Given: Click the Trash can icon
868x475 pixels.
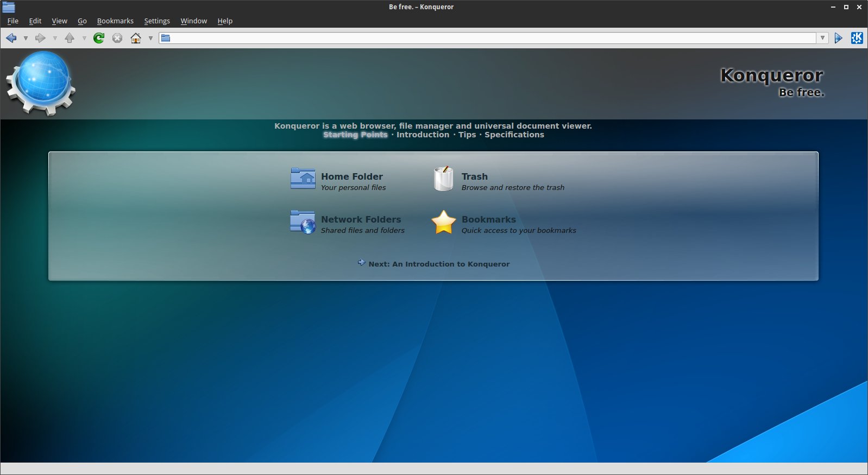Looking at the screenshot, I should point(443,179).
